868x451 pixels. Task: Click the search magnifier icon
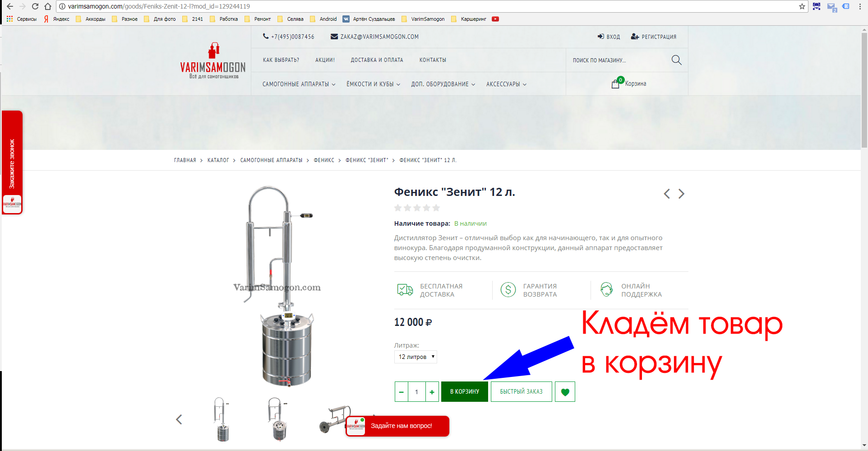tap(676, 60)
